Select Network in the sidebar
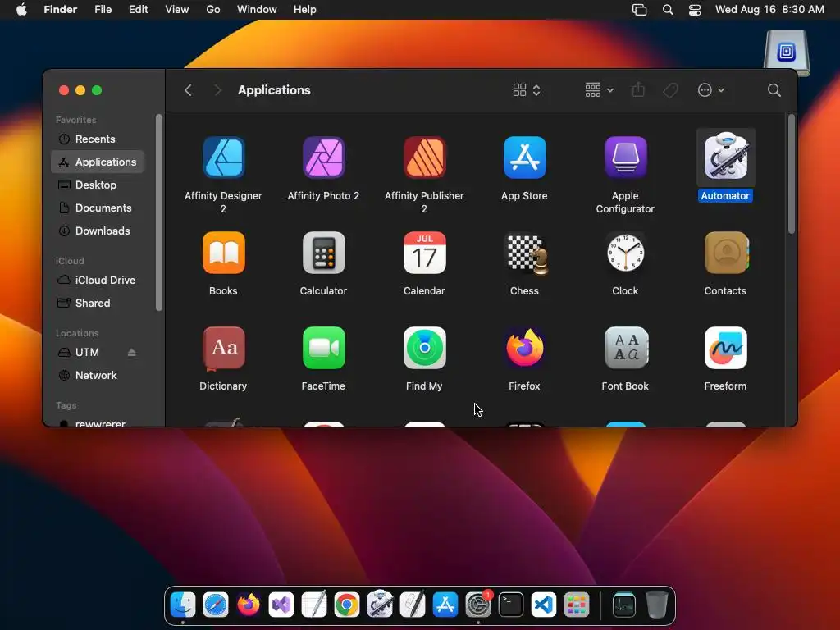This screenshot has width=840, height=630. [x=98, y=376]
